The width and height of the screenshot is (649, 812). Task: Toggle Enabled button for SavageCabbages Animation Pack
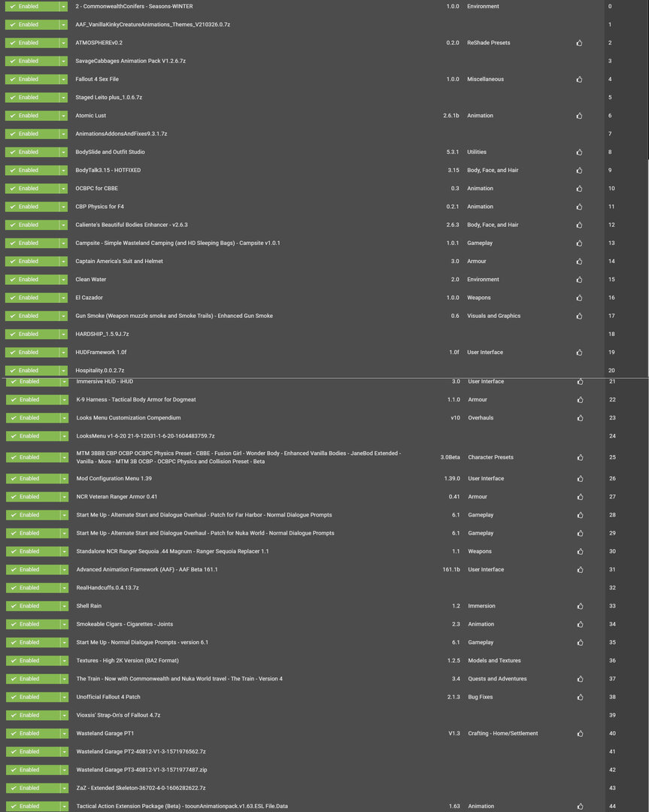pyautogui.click(x=32, y=61)
